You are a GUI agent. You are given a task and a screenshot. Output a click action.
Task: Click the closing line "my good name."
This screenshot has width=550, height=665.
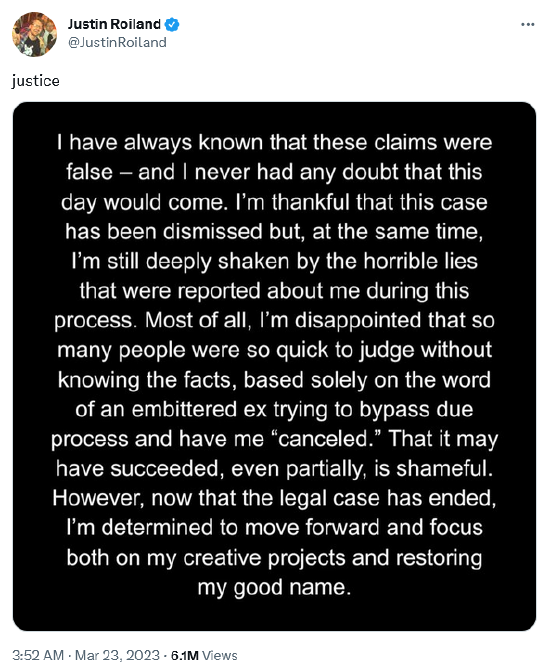pos(275,587)
